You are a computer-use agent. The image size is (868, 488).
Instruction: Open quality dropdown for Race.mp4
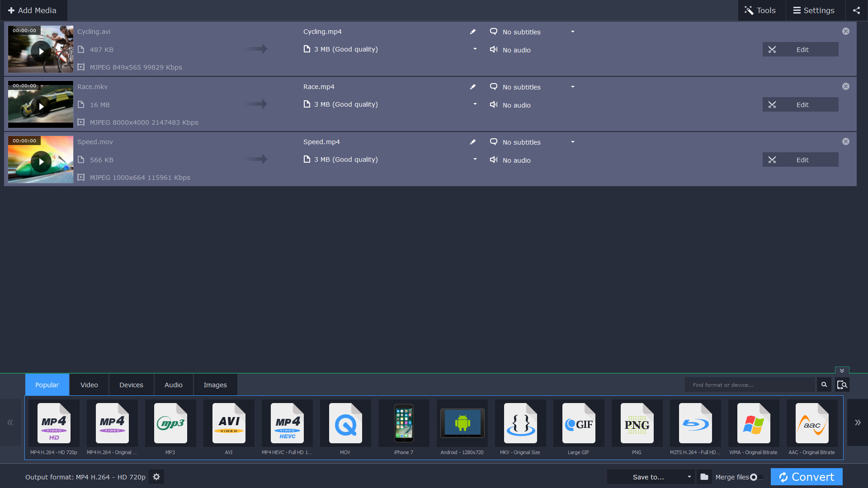[x=475, y=104]
